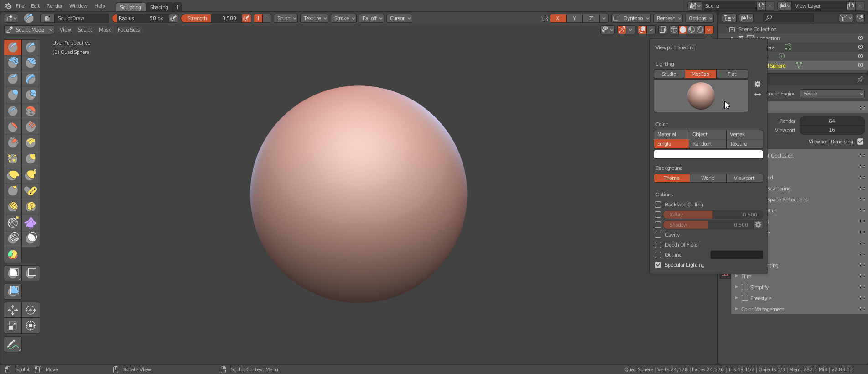Open the Render menu
Image resolution: width=868 pixels, height=374 pixels.
tap(55, 6)
